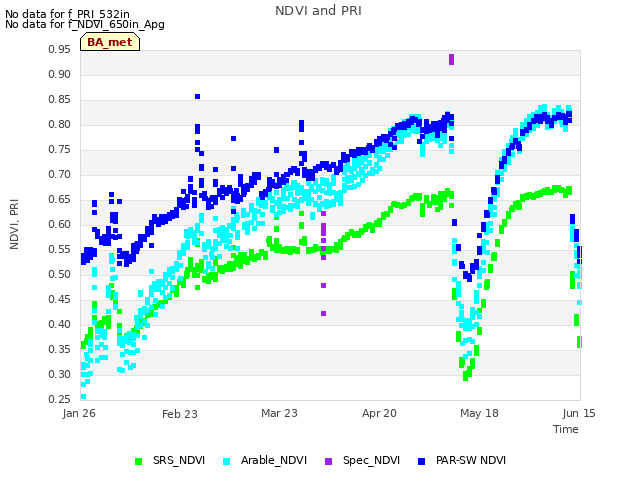
Task: Click the 0.60 y-axis tick label
Action: [x=59, y=224]
